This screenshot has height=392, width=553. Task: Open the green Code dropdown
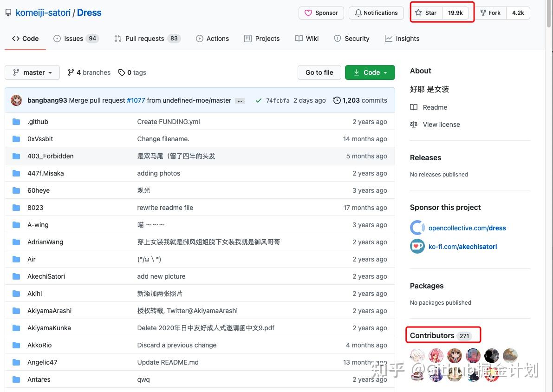click(370, 72)
